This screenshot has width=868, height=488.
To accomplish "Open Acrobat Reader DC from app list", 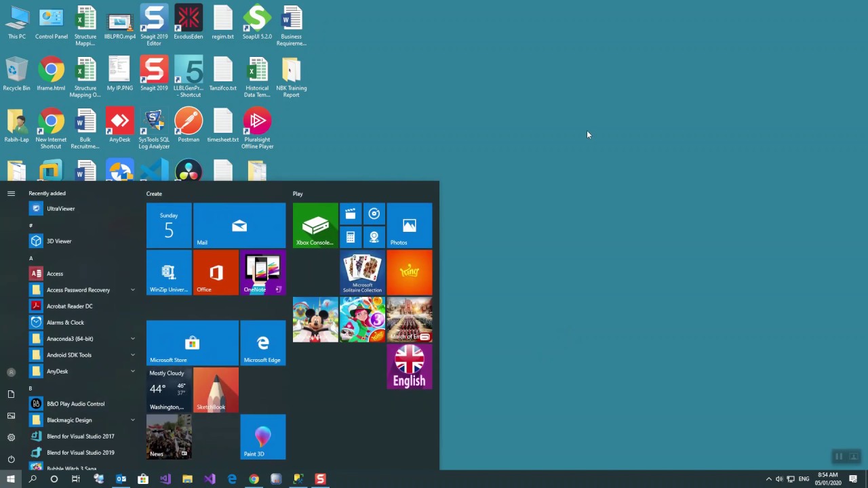I will (x=83, y=306).
